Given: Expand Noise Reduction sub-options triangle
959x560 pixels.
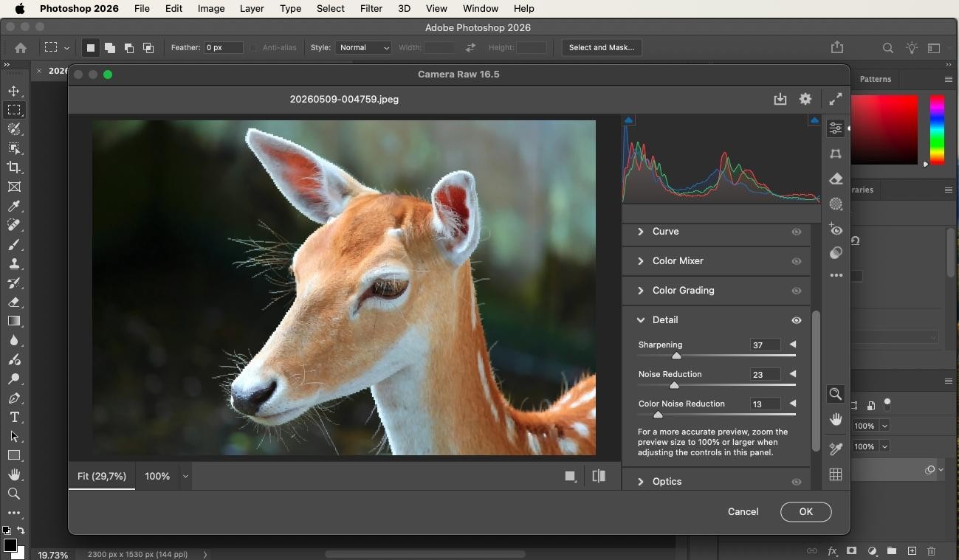Looking at the screenshot, I should pyautogui.click(x=793, y=374).
